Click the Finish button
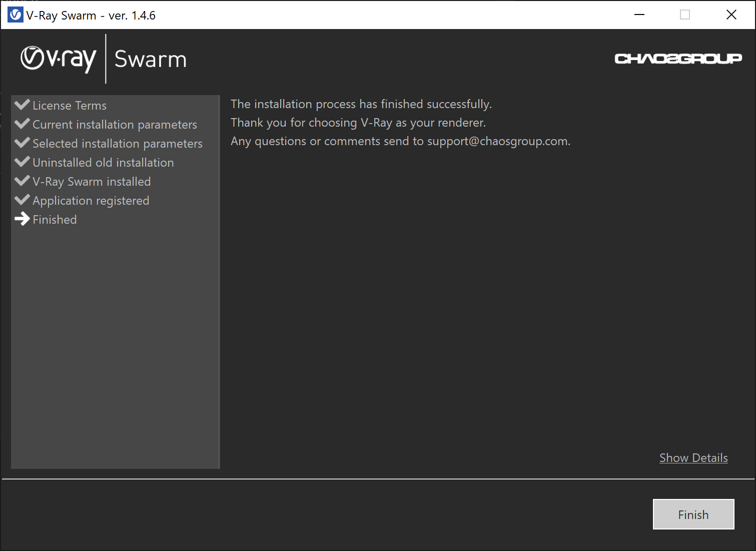Screen dimensions: 756x551 693,514
